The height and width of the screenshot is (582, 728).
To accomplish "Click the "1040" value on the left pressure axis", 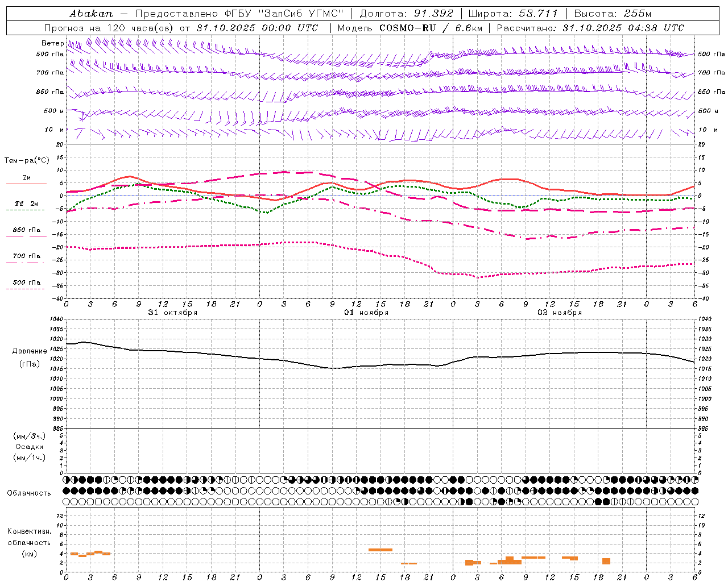I will [x=55, y=319].
